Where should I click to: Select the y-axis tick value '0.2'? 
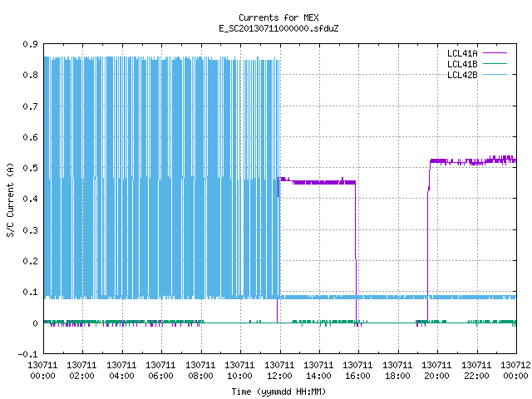30,261
